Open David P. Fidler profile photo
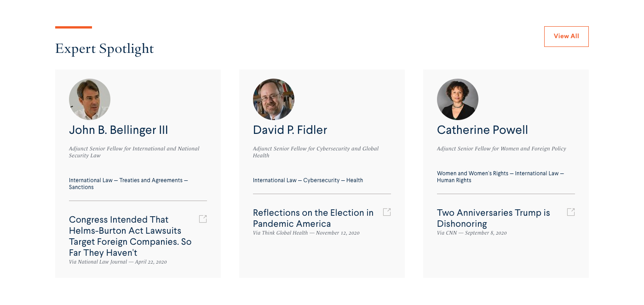 [274, 99]
